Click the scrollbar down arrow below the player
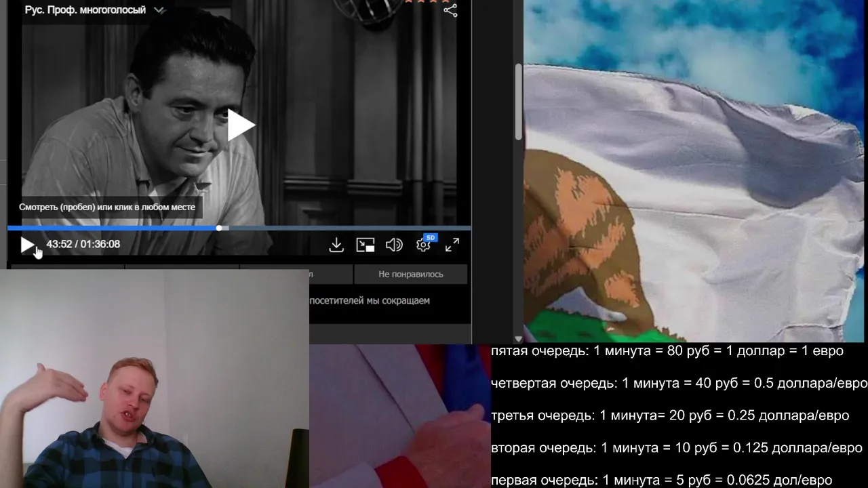Screen dimensions: 868x488 [x=519, y=338]
